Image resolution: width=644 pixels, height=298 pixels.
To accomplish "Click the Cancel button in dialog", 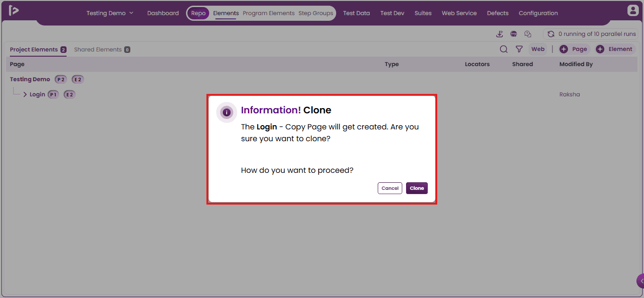I will 390,188.
